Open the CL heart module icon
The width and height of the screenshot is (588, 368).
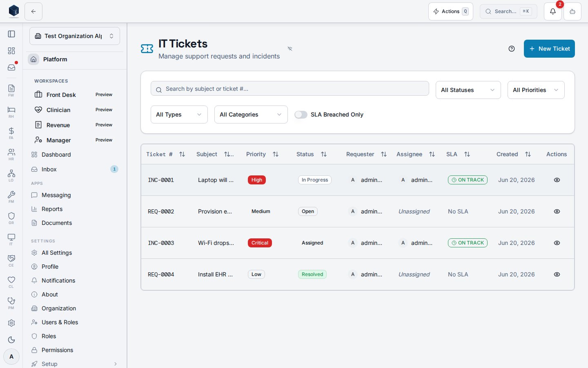pos(11,282)
